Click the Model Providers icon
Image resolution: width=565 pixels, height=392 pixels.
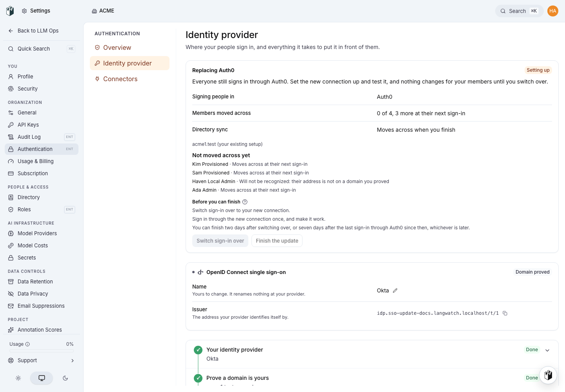(x=11, y=234)
